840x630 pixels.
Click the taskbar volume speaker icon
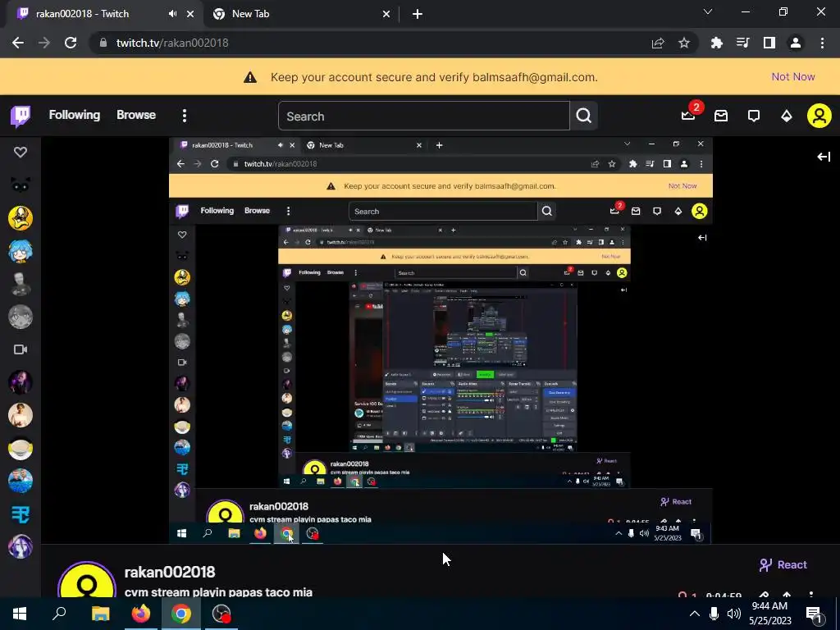click(734, 614)
